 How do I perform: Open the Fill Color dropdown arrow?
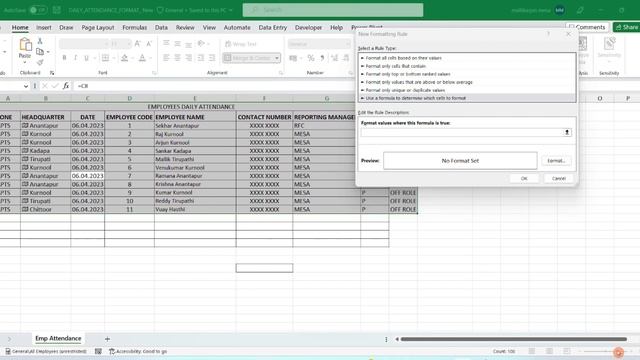[x=132, y=58]
